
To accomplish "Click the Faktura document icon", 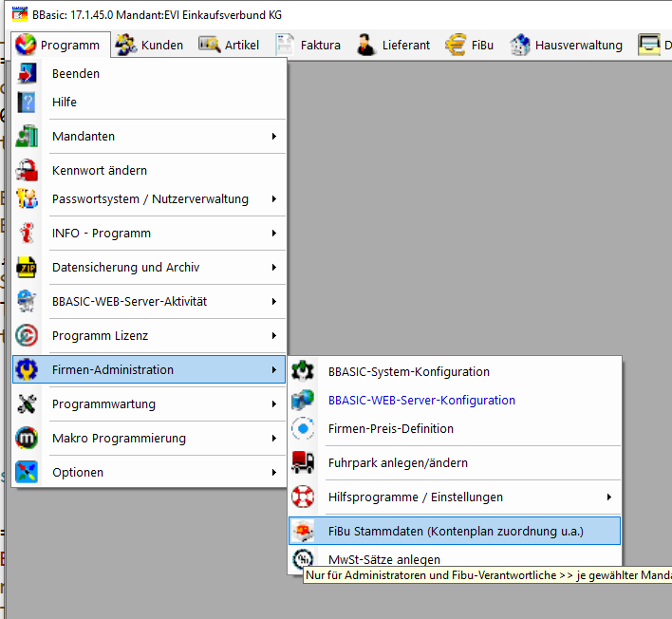I will coord(285,45).
